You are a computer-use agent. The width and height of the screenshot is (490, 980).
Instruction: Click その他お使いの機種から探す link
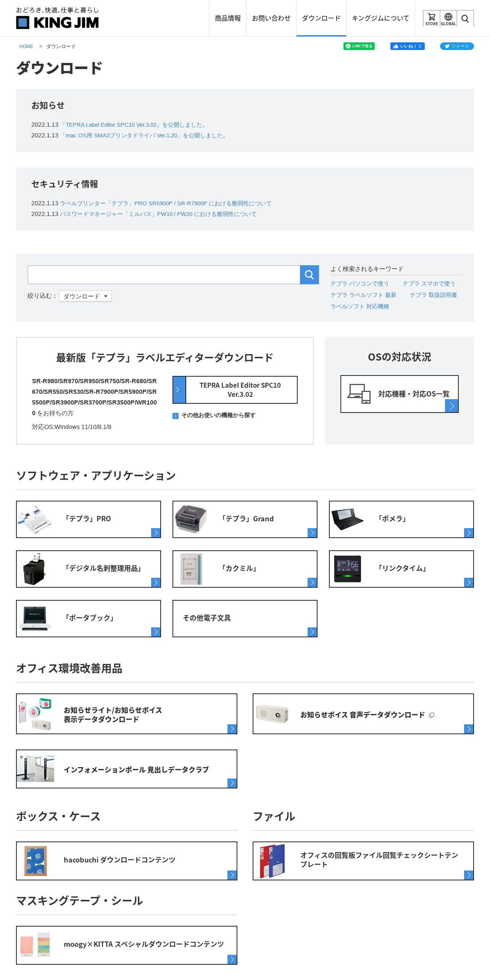coord(218,415)
